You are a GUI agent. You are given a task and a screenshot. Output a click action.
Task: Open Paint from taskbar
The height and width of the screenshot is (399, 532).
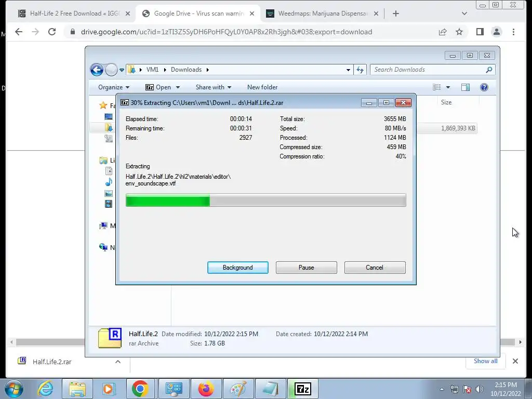[238, 389]
